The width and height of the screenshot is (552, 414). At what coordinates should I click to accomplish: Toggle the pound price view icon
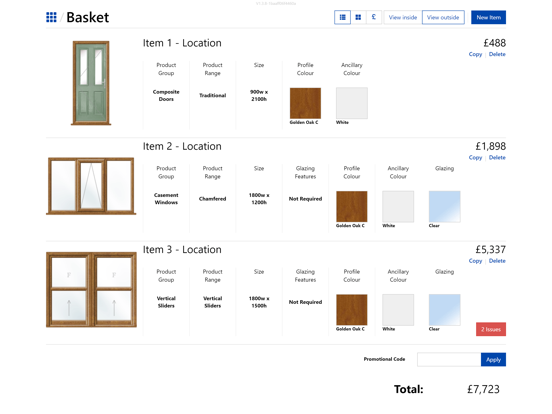[374, 17]
